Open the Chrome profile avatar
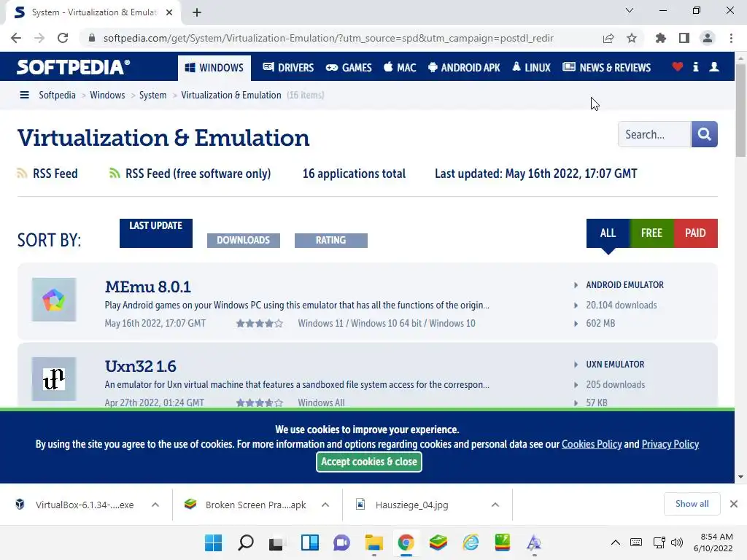This screenshot has width=747, height=560. [x=708, y=38]
